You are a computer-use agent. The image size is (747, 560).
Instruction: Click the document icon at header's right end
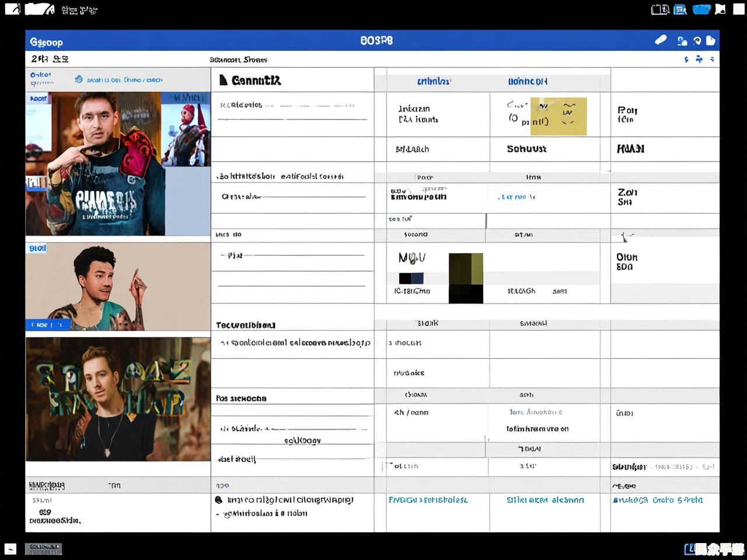710,40
